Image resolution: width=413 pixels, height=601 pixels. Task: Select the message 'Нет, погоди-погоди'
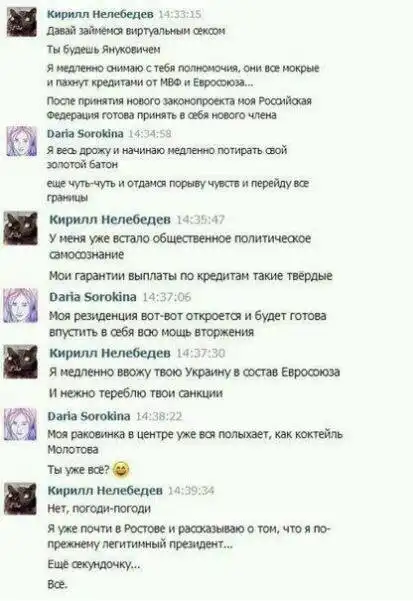click(x=99, y=509)
